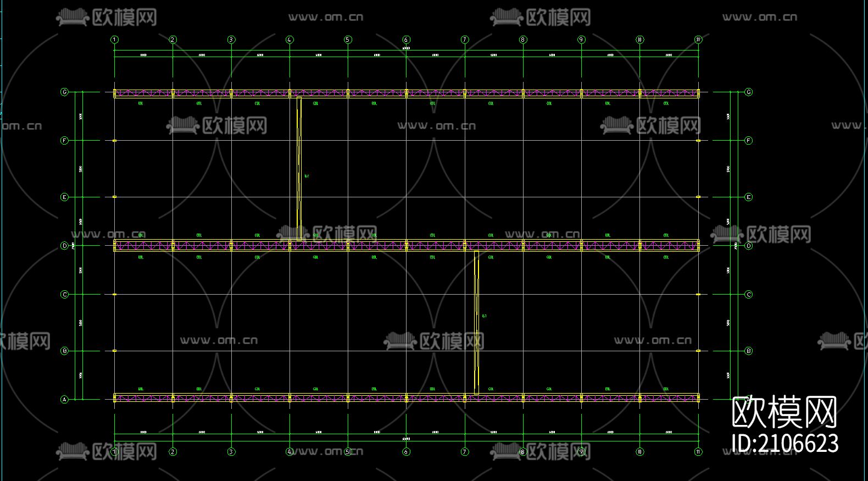Pick axis bubble C on the left side
The width and height of the screenshot is (868, 481).
64,295
